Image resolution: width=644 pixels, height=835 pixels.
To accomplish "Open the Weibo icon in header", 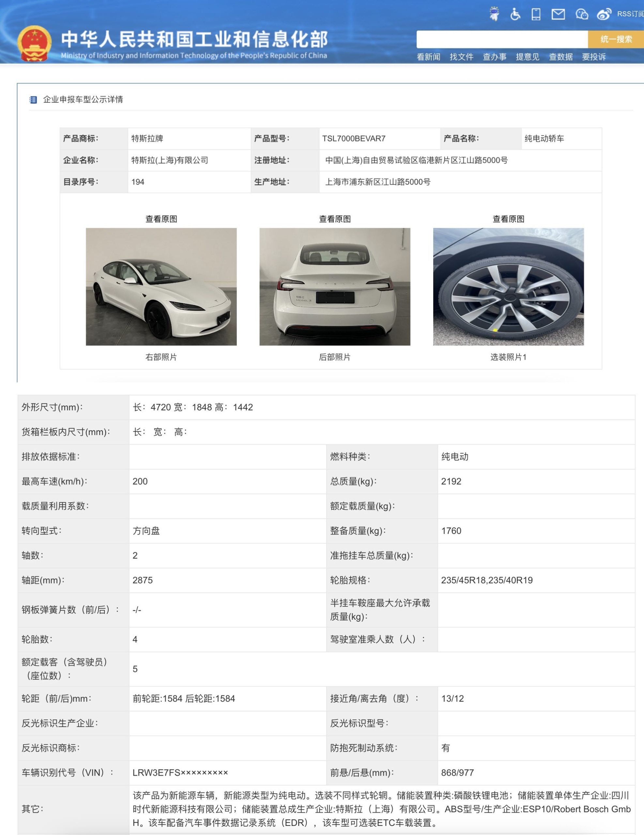I will coord(604,14).
